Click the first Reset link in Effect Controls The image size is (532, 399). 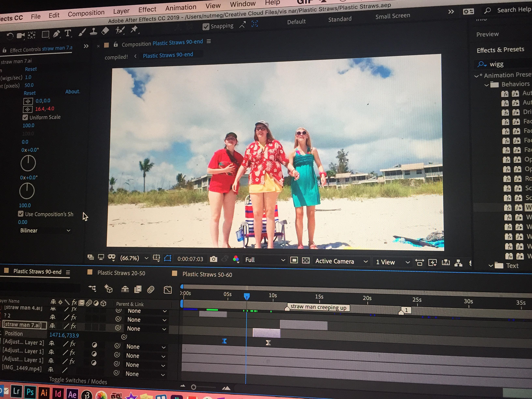point(31,69)
